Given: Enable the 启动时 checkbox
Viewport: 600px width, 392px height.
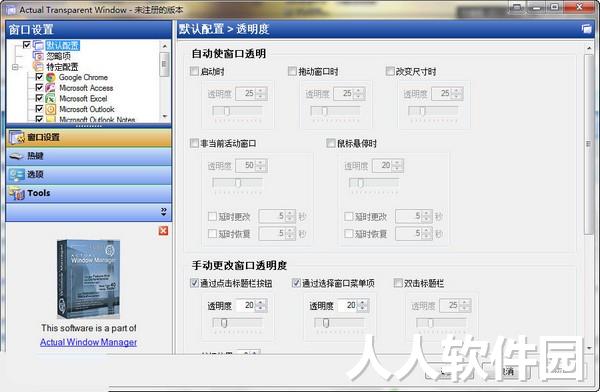Looking at the screenshot, I should (194, 71).
